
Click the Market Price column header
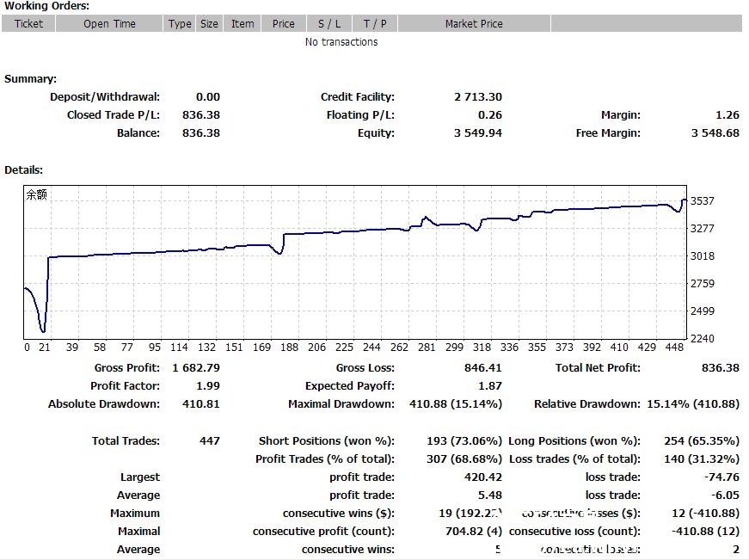(474, 23)
